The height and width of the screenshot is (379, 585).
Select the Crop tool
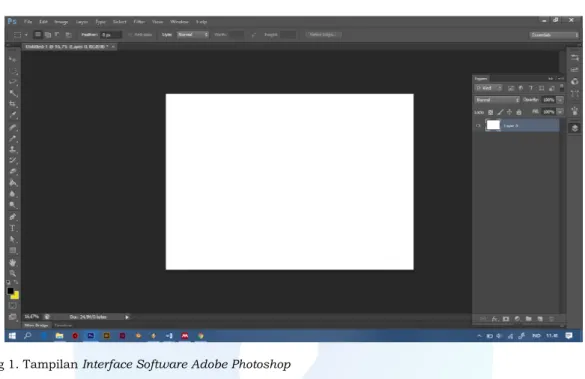(13, 104)
